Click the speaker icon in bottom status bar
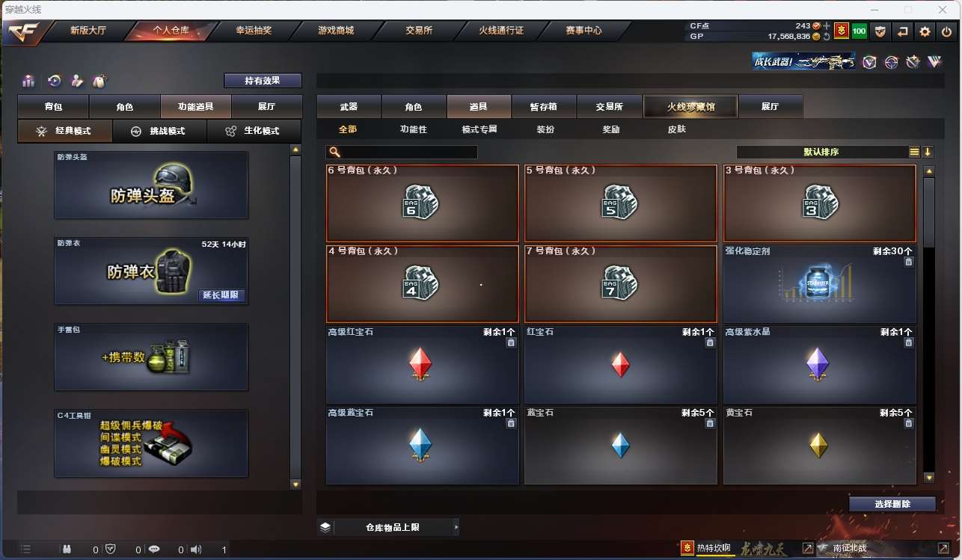Image resolution: width=962 pixels, height=560 pixels. (196, 550)
